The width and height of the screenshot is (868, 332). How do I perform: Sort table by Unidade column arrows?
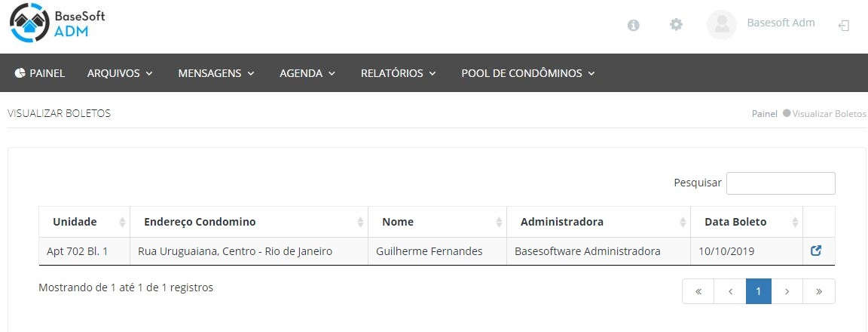pos(122,223)
